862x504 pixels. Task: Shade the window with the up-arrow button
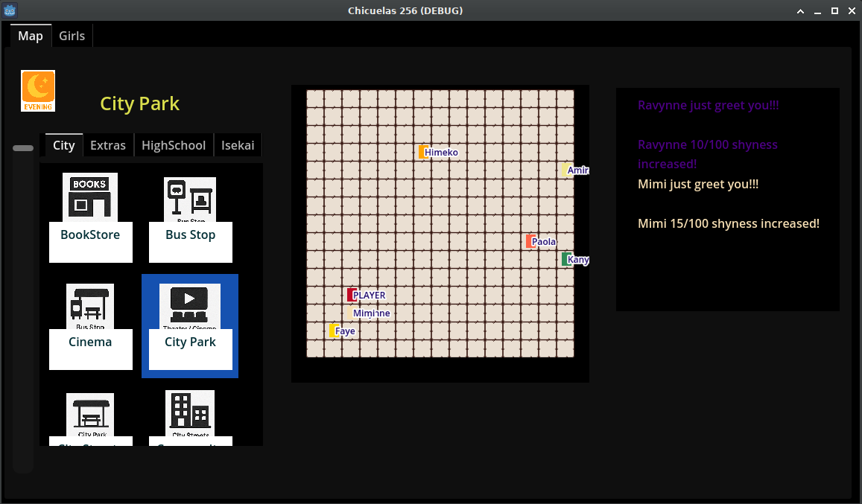coord(800,11)
